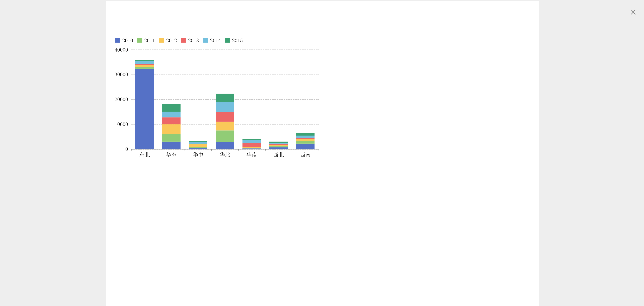The image size is (644, 306).
Task: Click the dark green 2015 segment of 华东 bar
Action: [171, 108]
